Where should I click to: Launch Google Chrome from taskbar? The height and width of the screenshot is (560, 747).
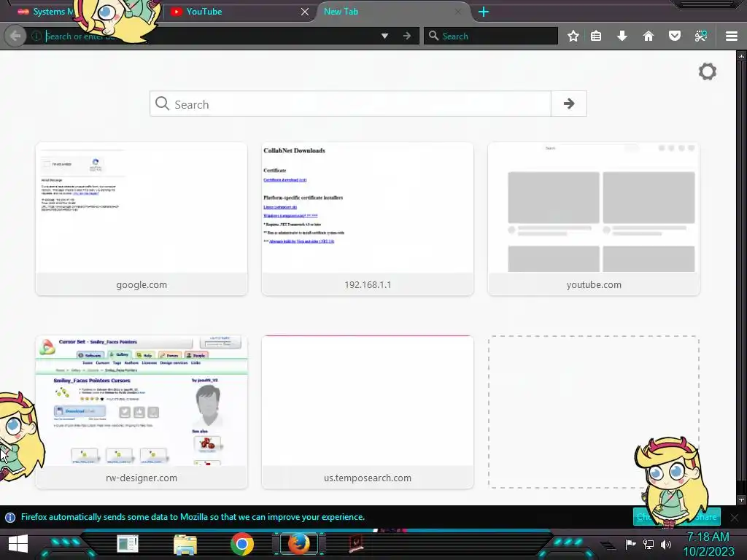click(x=242, y=544)
